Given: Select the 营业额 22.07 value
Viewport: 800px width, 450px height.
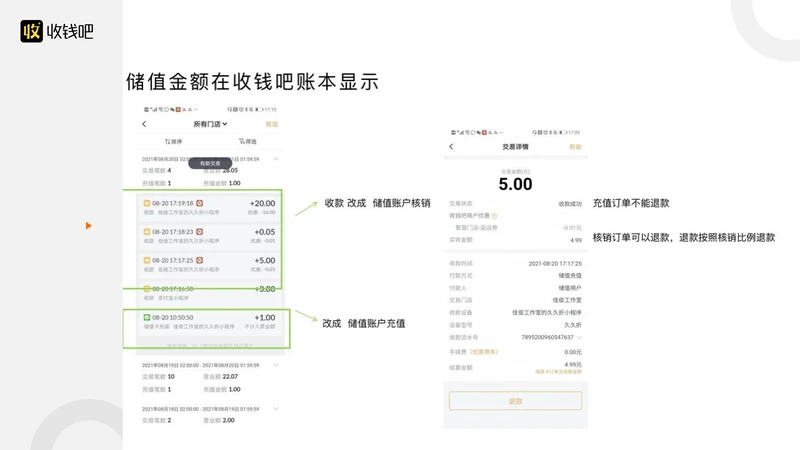Looking at the screenshot, I should click(230, 377).
